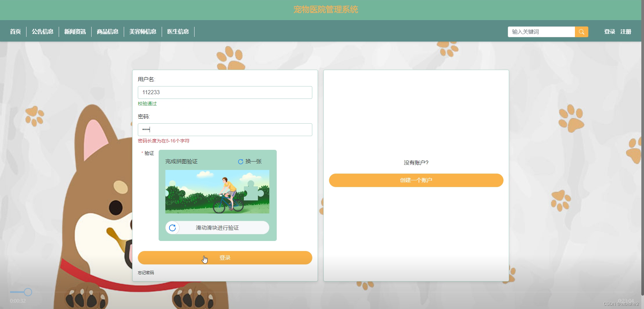Image resolution: width=644 pixels, height=309 pixels.
Task: Click the 换一张 text to change the puzzle
Action: [x=254, y=162]
